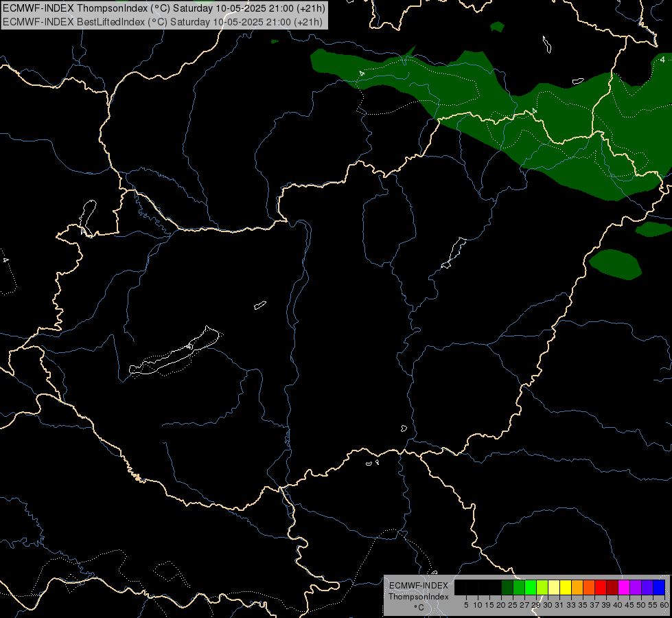Click the legend tick value 27
The width and height of the screenshot is (672, 618).
click(524, 605)
